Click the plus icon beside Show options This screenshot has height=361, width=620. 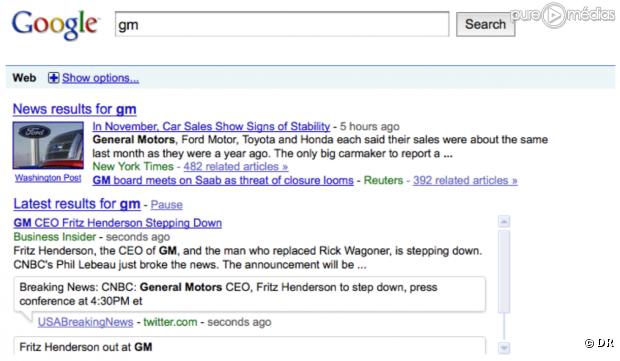click(x=53, y=78)
